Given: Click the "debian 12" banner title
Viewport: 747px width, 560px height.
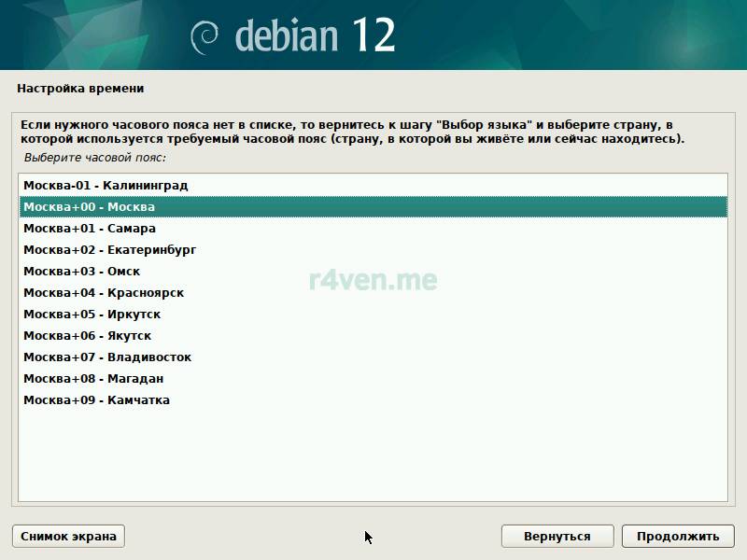Looking at the screenshot, I should coord(315,35).
